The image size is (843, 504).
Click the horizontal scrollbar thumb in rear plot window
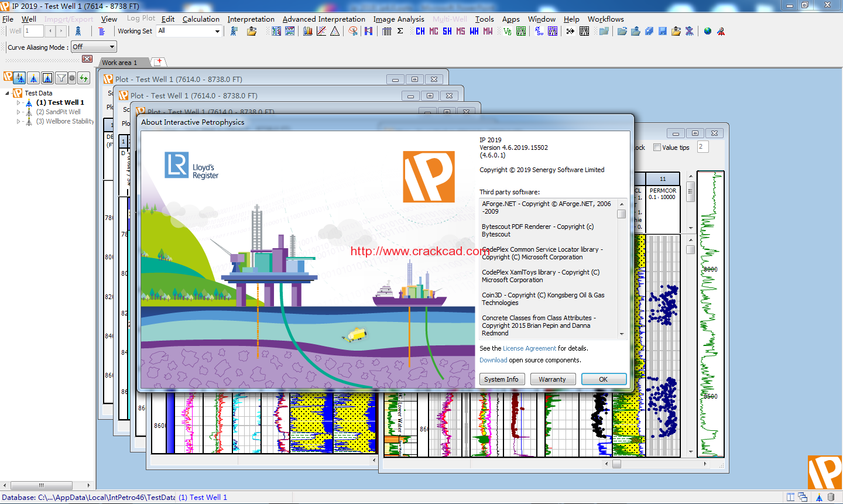(616, 464)
